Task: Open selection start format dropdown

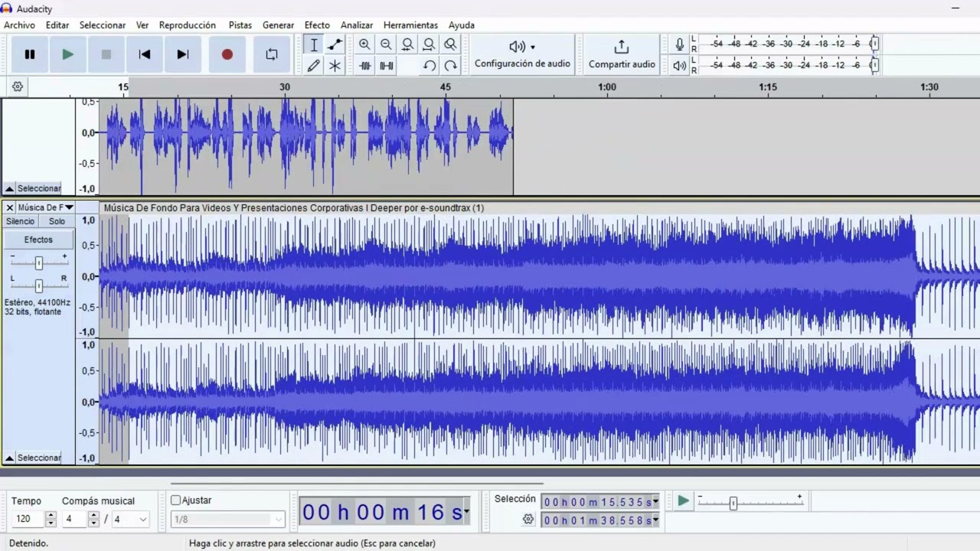Action: (655, 502)
